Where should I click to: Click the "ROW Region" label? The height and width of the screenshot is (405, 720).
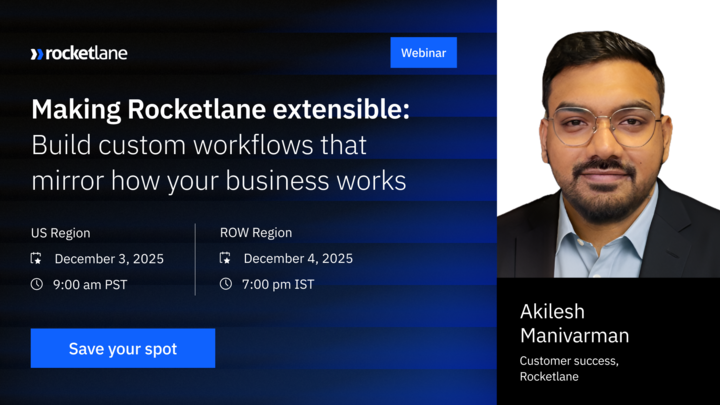pyautogui.click(x=256, y=232)
